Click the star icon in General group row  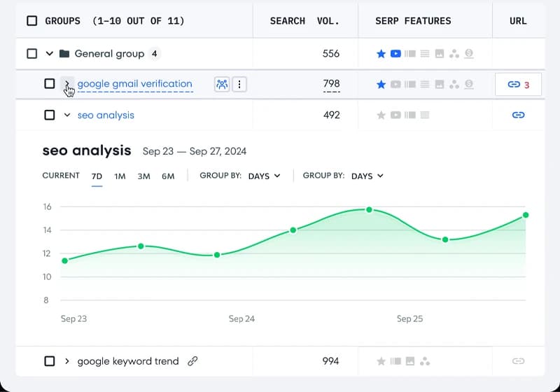point(381,54)
